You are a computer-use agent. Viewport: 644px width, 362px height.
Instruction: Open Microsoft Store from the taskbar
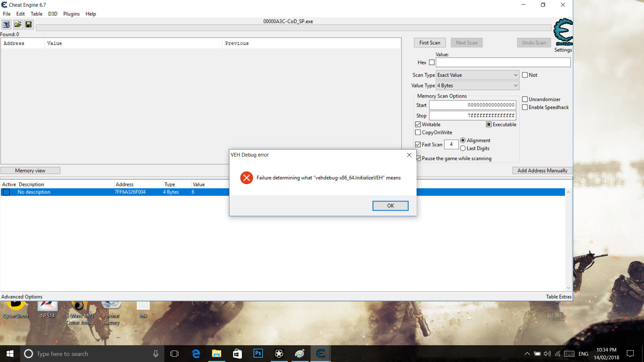click(237, 354)
